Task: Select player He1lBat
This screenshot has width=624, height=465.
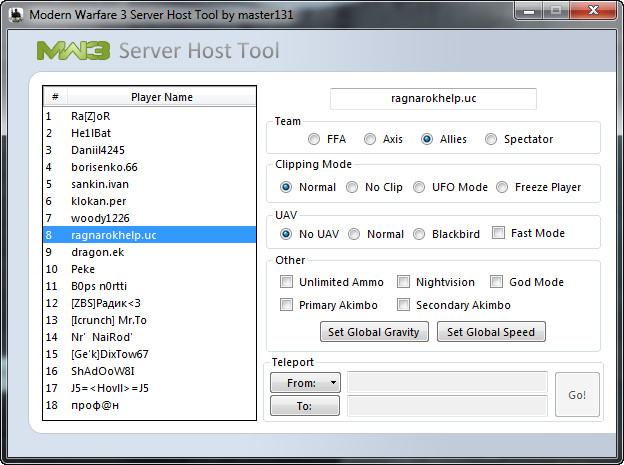Action: coord(149,133)
